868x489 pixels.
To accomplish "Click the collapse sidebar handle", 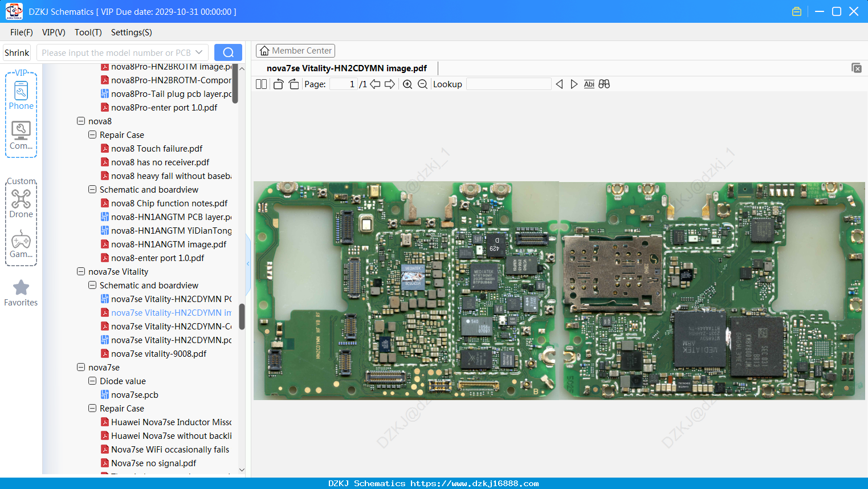I will click(248, 263).
